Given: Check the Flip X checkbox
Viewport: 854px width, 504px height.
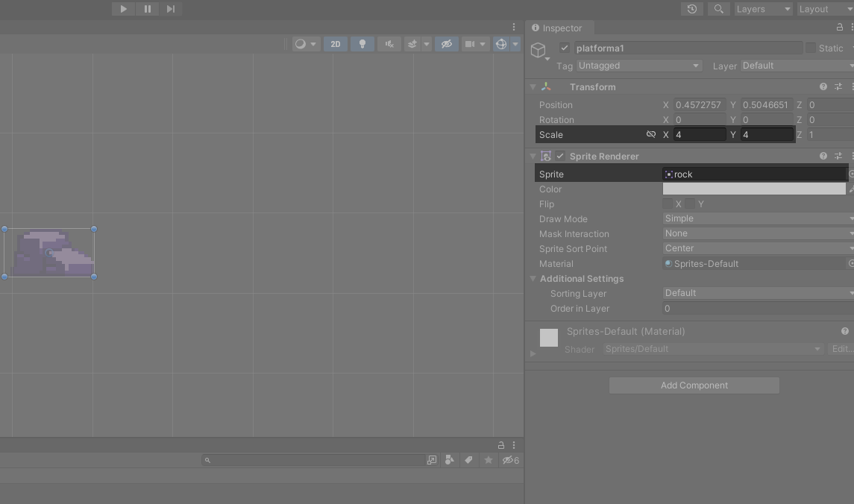Looking at the screenshot, I should pyautogui.click(x=668, y=204).
